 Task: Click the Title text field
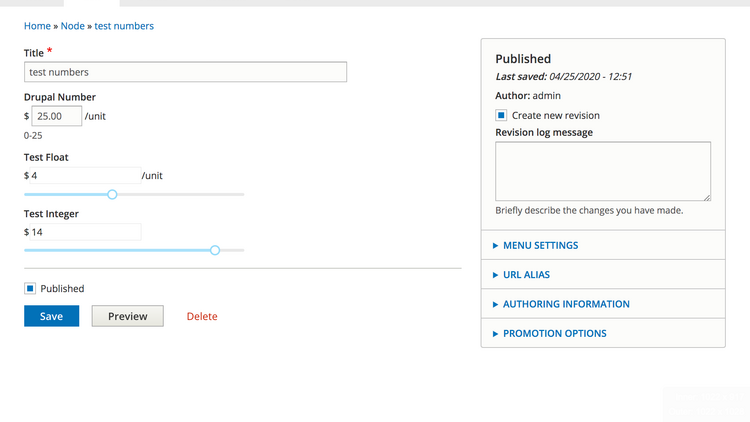click(185, 72)
